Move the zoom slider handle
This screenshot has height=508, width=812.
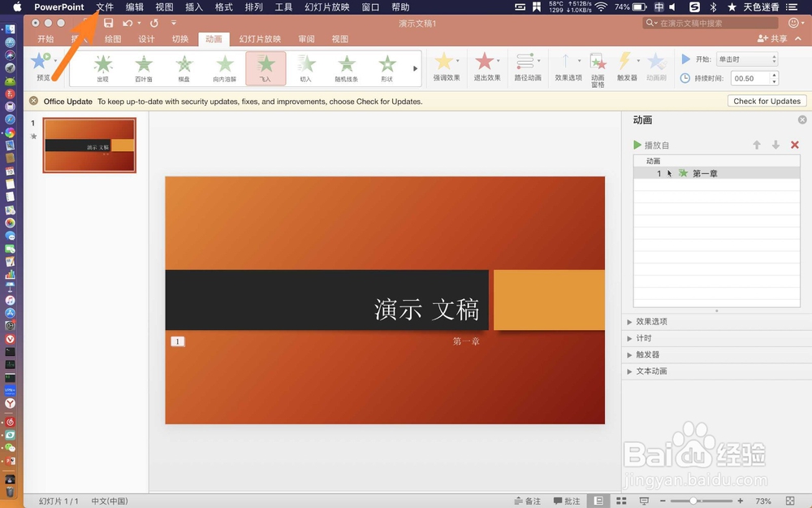pos(693,501)
